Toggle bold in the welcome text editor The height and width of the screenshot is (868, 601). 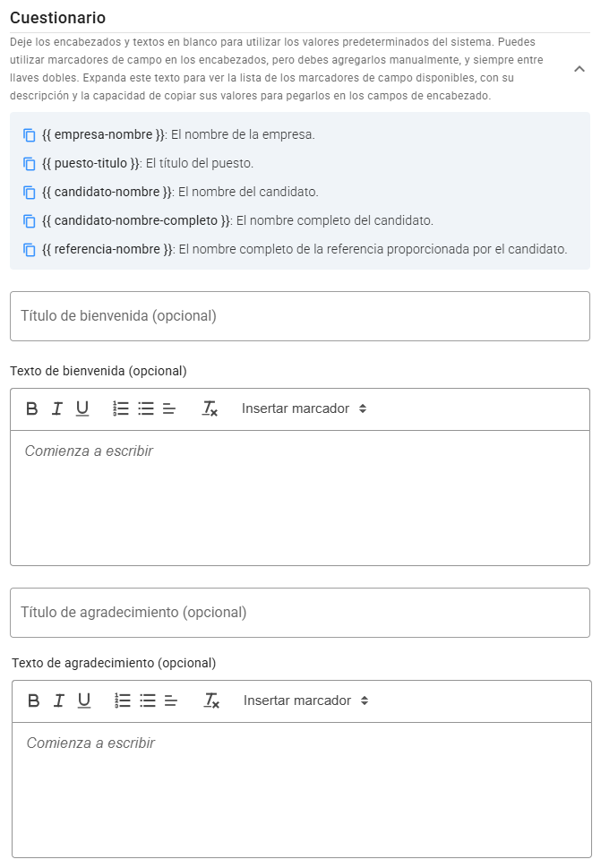31,408
